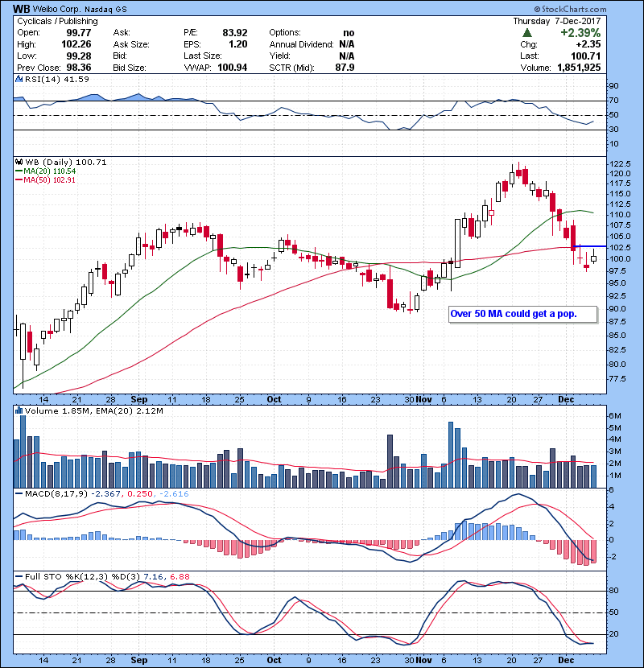Click the Ask Size label
The image size is (644, 668).
tap(131, 44)
